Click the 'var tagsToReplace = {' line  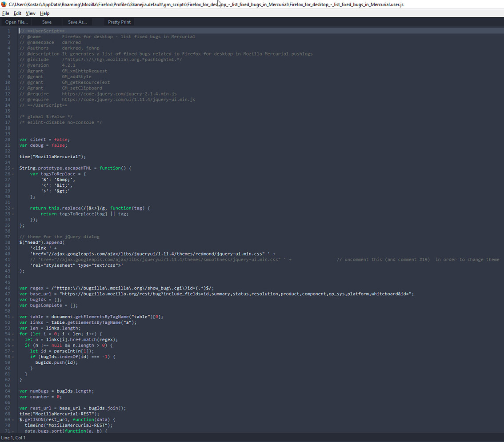tap(58, 174)
